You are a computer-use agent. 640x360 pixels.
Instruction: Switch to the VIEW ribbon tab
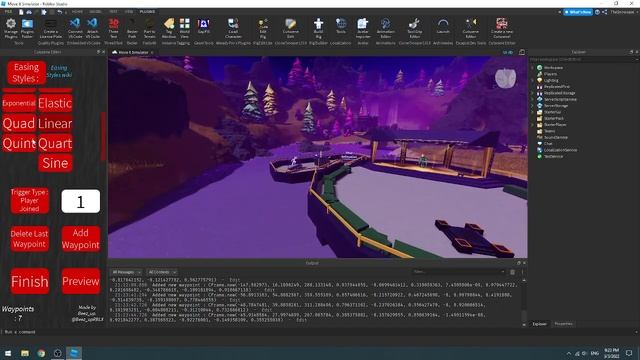[x=129, y=12]
